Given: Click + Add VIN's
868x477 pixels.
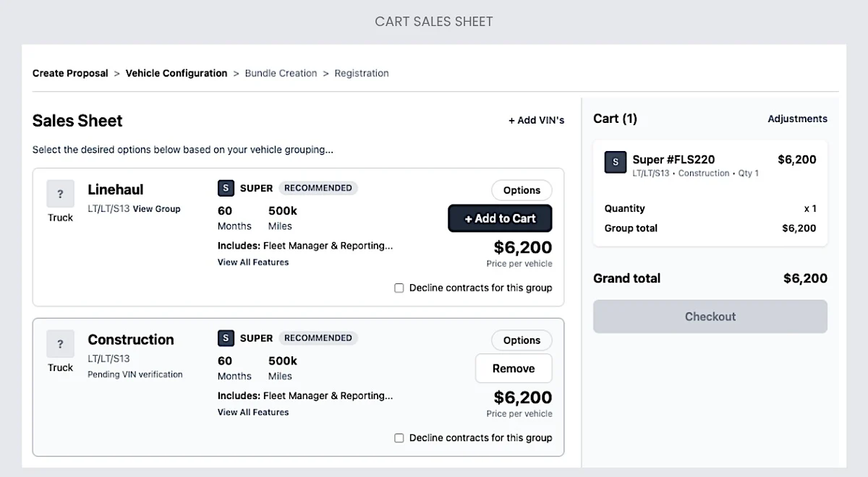Looking at the screenshot, I should [x=536, y=121].
